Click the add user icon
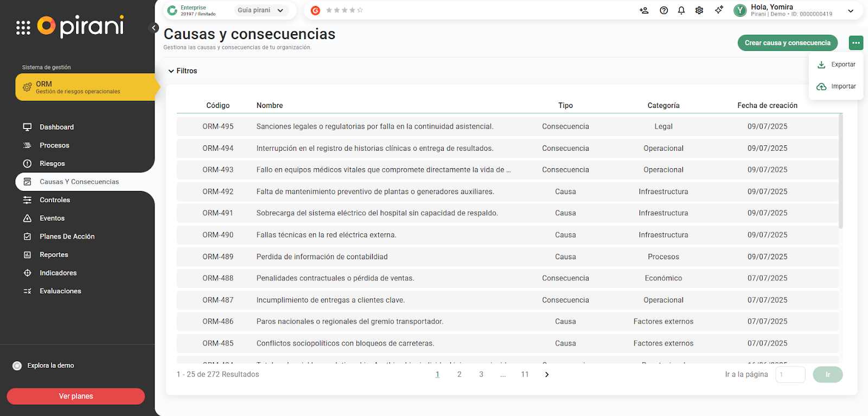This screenshot has height=416, width=868. [x=644, y=10]
